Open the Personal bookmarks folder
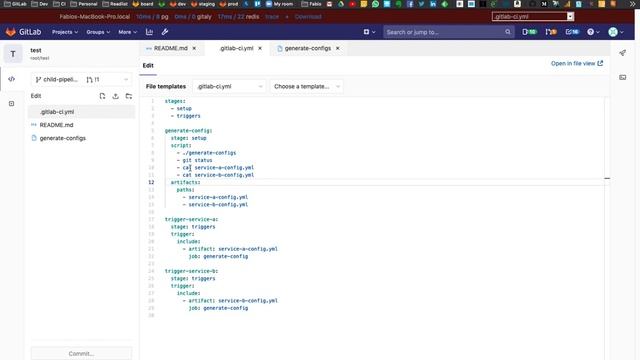640x360 pixels. pos(84,4)
